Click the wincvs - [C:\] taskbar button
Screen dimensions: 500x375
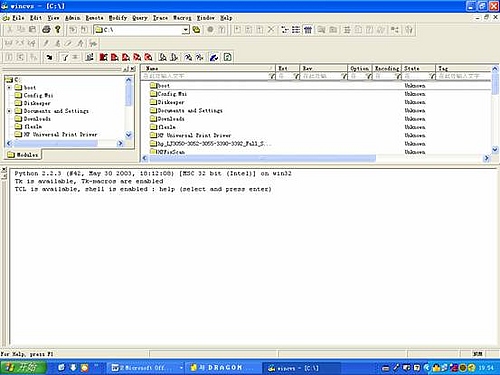[301, 368]
